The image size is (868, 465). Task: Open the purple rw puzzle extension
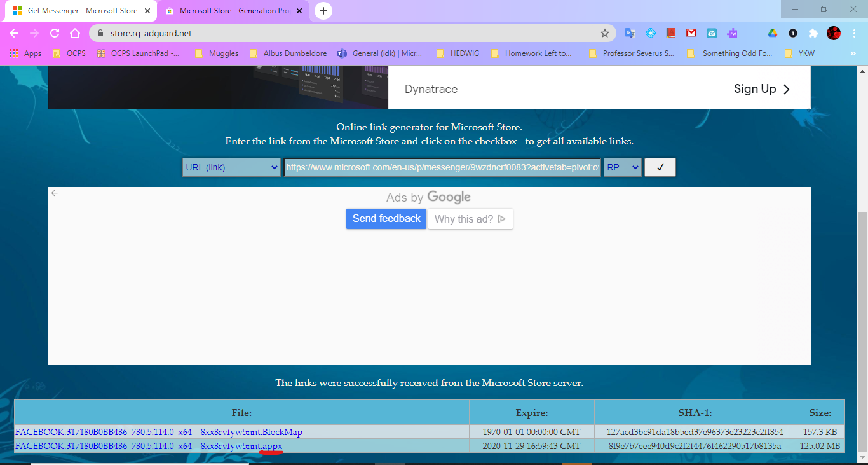(x=732, y=33)
